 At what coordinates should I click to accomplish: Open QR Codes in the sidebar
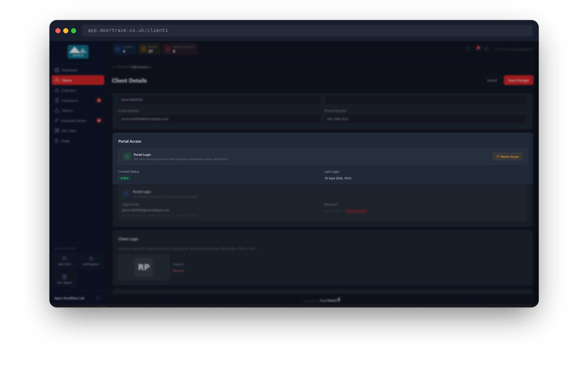78,131
